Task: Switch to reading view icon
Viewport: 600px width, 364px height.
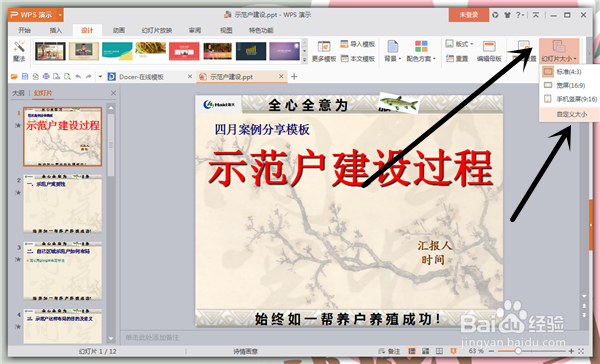Action: pyautogui.click(x=439, y=351)
